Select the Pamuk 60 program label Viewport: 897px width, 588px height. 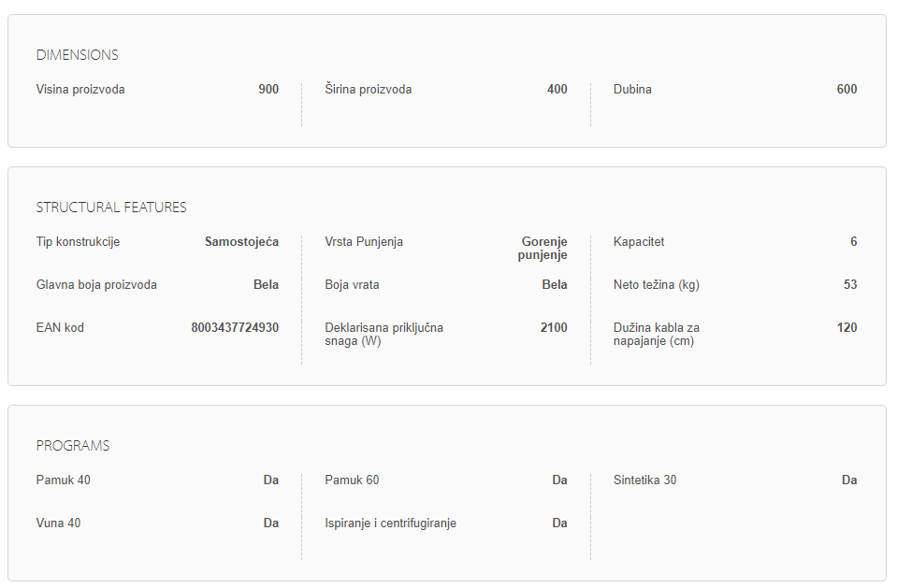pos(352,480)
